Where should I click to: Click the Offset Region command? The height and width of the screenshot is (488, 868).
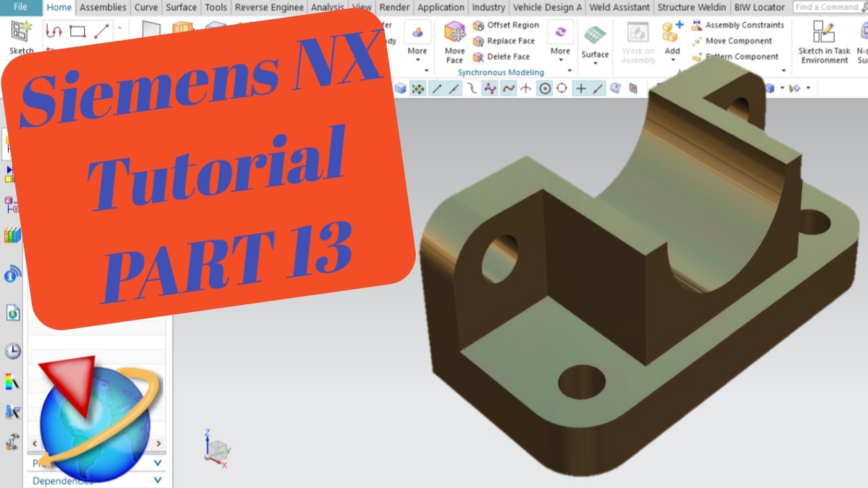pyautogui.click(x=506, y=25)
